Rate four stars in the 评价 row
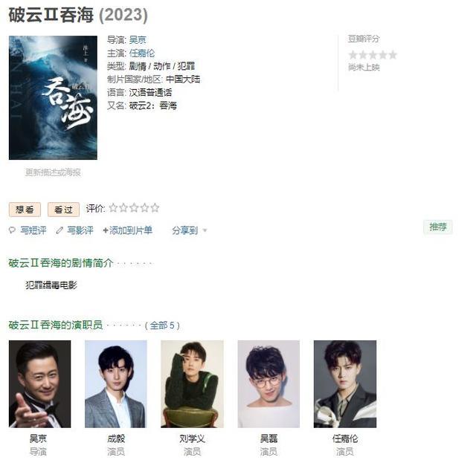The image size is (476, 460). (x=144, y=208)
